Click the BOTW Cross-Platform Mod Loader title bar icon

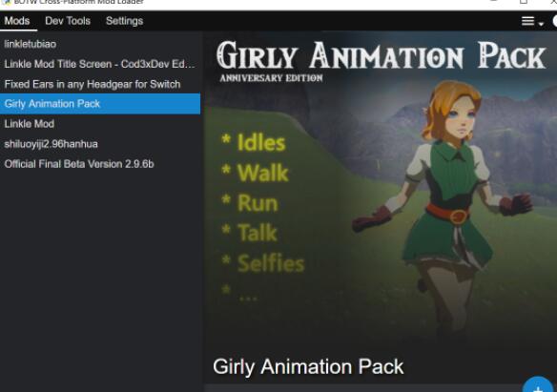tap(7, 2)
